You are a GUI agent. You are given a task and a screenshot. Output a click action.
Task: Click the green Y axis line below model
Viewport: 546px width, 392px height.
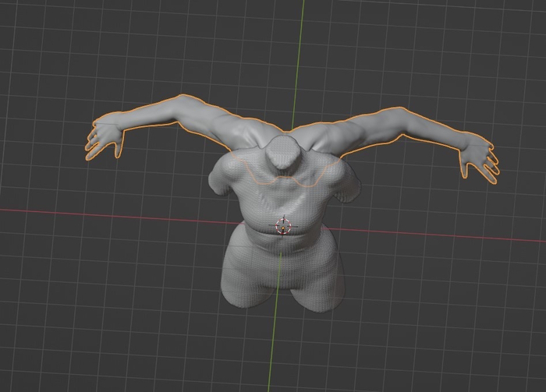273,351
